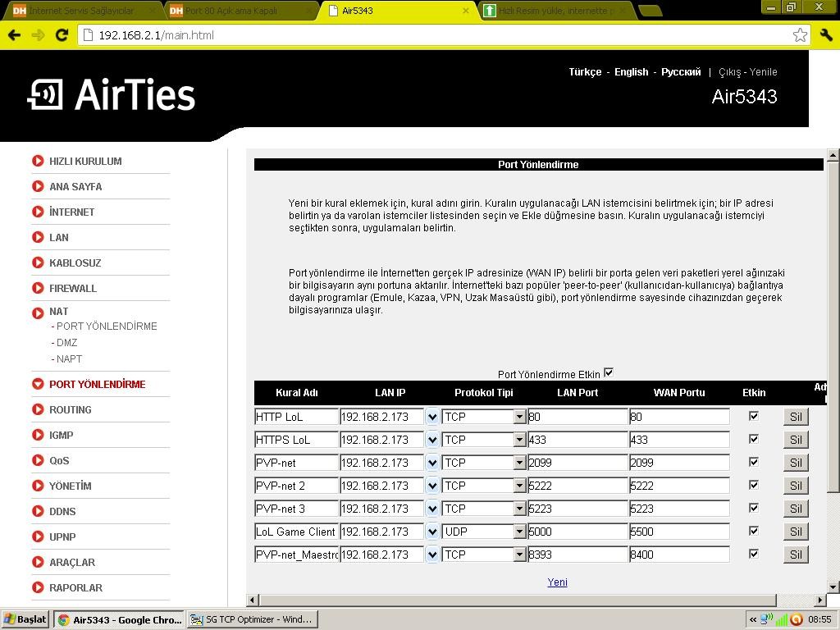Open the DDNS menu section
This screenshot has height=630, width=840.
62,511
